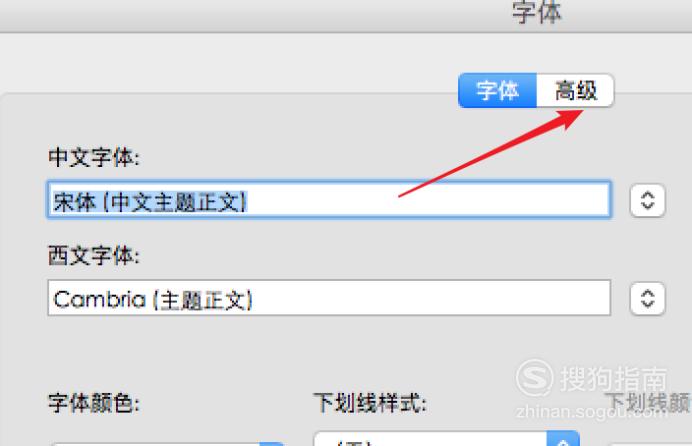Click highlighted 宋体 (中文主题正文) text
This screenshot has width=692, height=446.
[x=150, y=202]
